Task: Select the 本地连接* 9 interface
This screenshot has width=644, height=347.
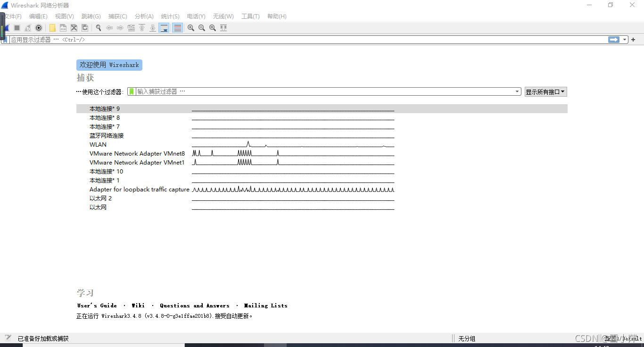Action: [322, 109]
